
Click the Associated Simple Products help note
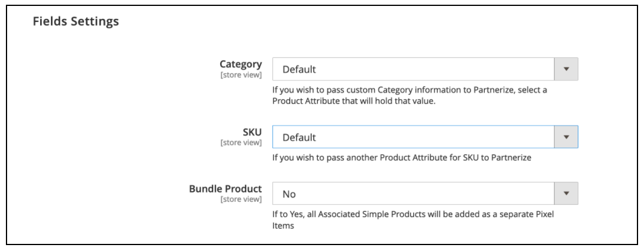pyautogui.click(x=417, y=220)
